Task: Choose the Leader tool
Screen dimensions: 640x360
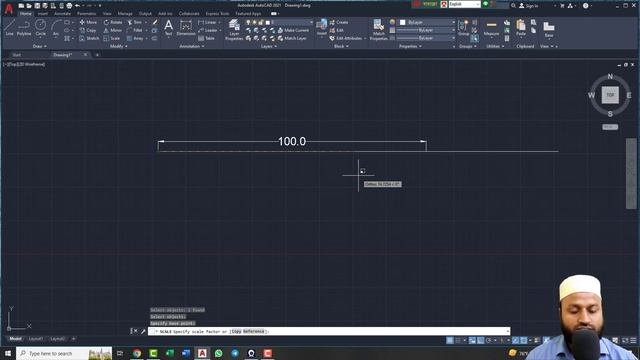Action: [x=208, y=30]
